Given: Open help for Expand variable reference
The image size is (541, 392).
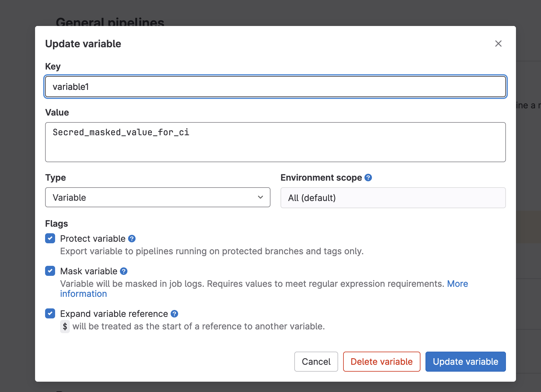Looking at the screenshot, I should (x=174, y=314).
